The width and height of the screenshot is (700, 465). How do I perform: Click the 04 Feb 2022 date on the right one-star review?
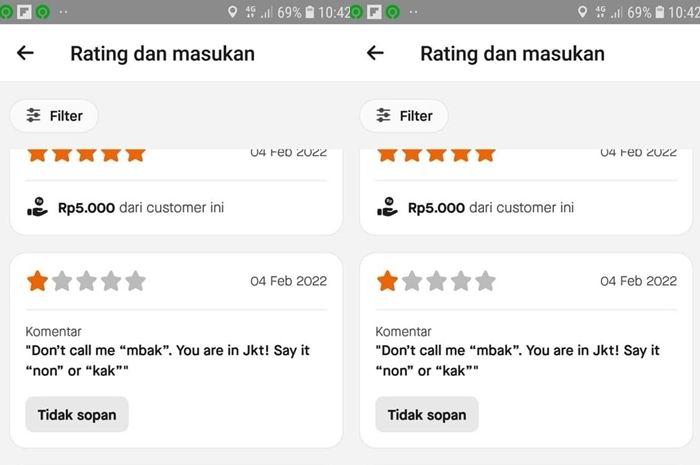638,281
